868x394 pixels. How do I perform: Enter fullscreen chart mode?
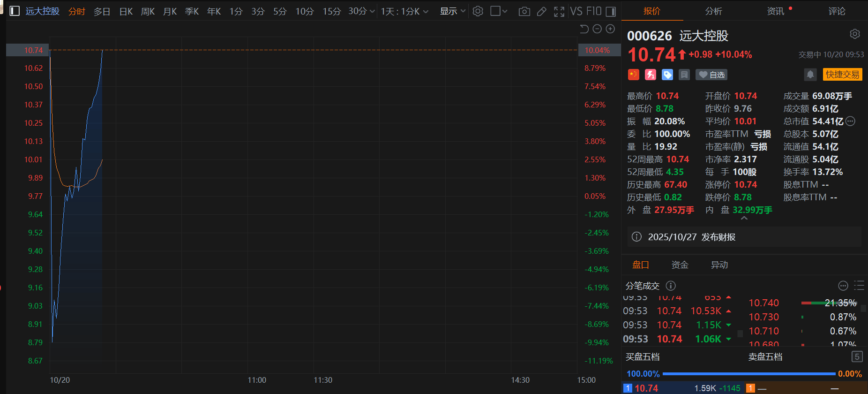[x=559, y=11]
